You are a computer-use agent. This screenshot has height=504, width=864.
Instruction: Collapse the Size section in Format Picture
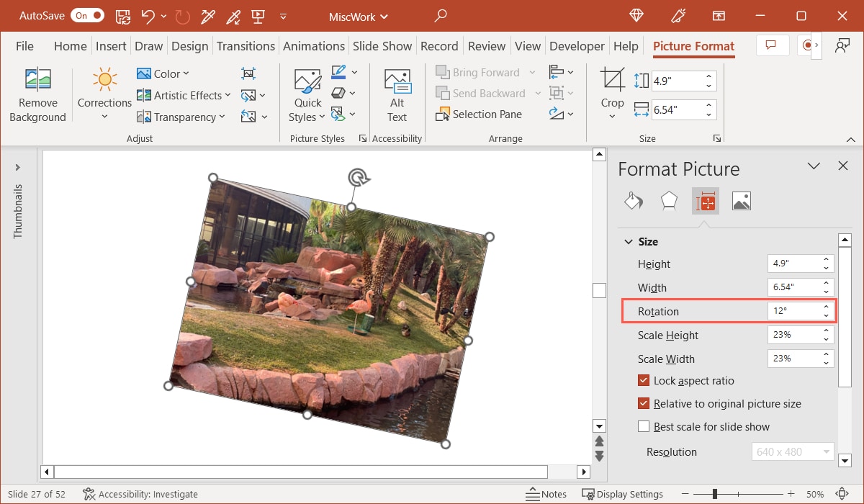(x=629, y=242)
